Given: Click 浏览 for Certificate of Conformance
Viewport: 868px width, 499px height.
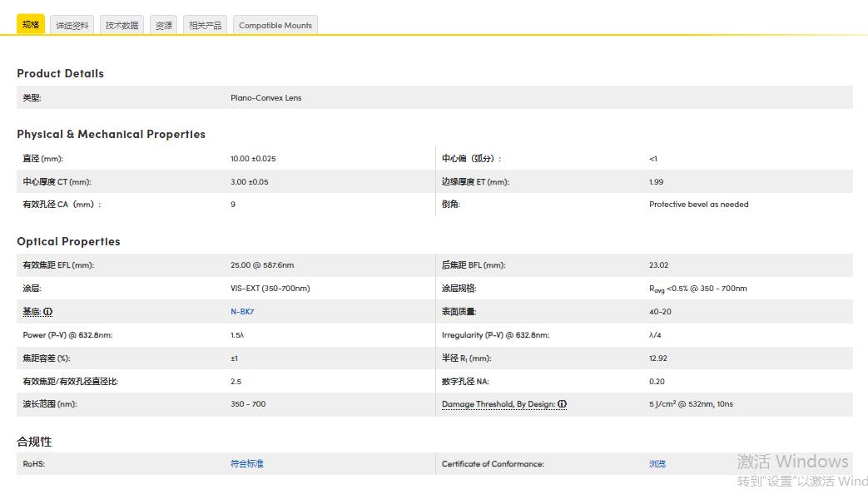Looking at the screenshot, I should pyautogui.click(x=657, y=464).
